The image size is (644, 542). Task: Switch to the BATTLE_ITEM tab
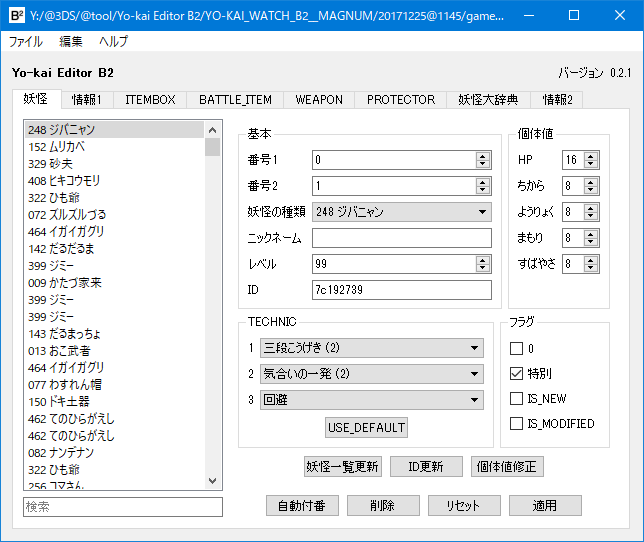click(235, 100)
